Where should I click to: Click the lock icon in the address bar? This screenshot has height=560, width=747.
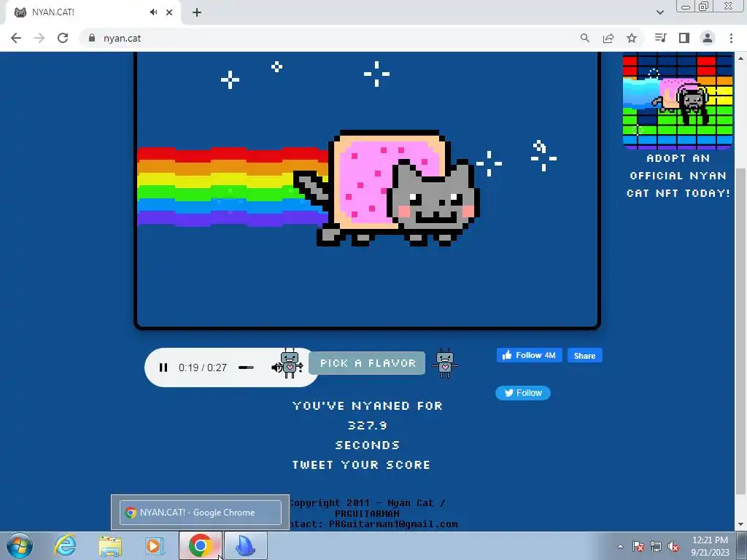[92, 38]
